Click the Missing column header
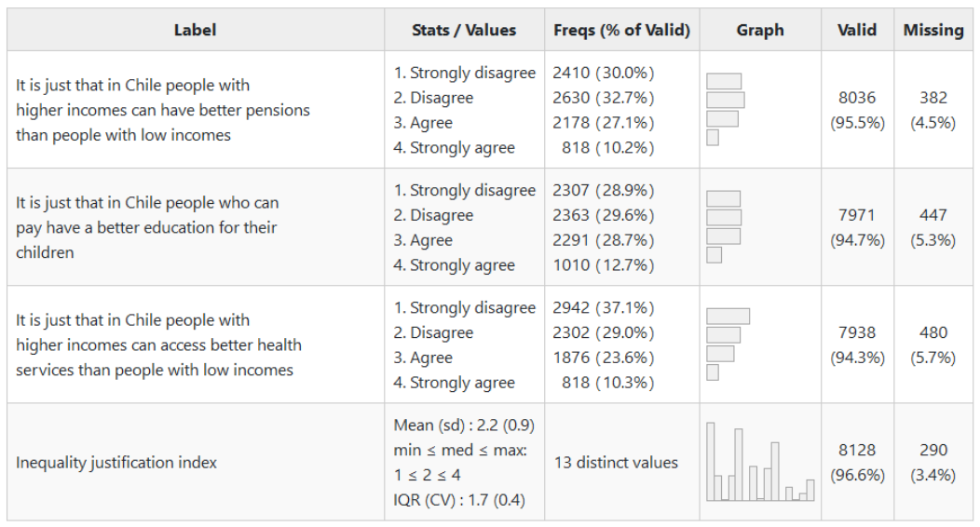Viewport: 980px width, 527px height. (x=932, y=30)
